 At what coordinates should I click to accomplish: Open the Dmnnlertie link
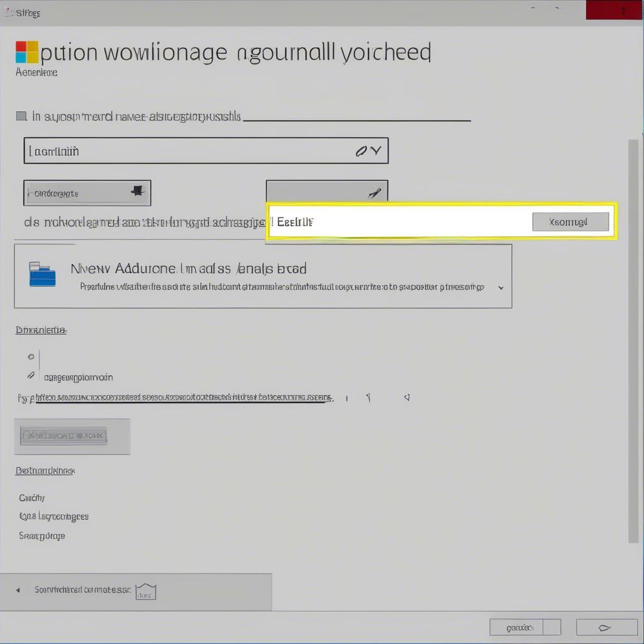coord(41,330)
